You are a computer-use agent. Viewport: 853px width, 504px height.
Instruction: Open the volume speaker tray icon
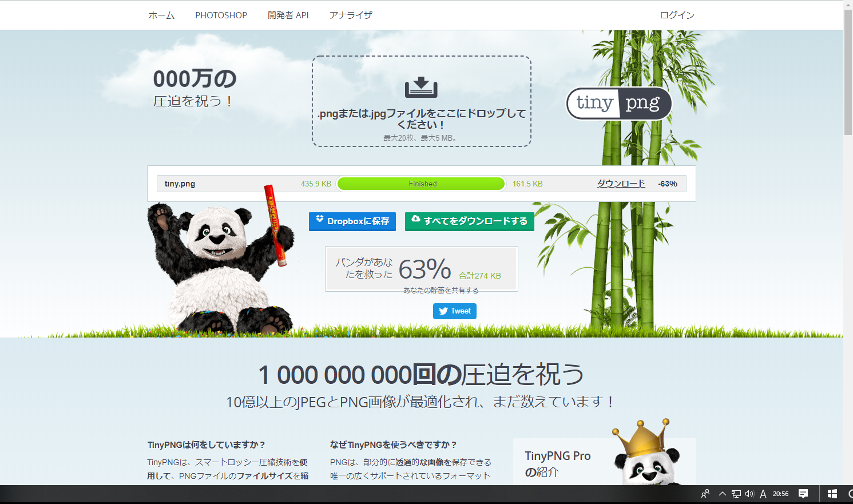tap(749, 494)
